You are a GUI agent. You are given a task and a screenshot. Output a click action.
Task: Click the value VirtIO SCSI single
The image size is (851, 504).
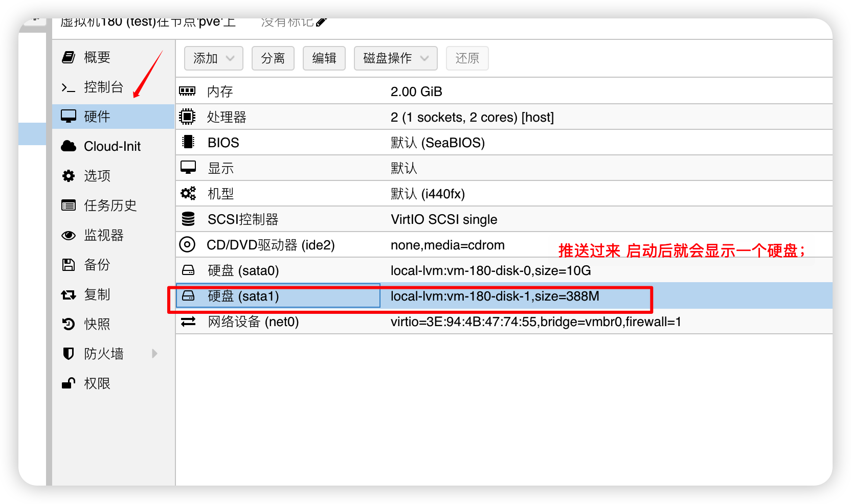[444, 219]
